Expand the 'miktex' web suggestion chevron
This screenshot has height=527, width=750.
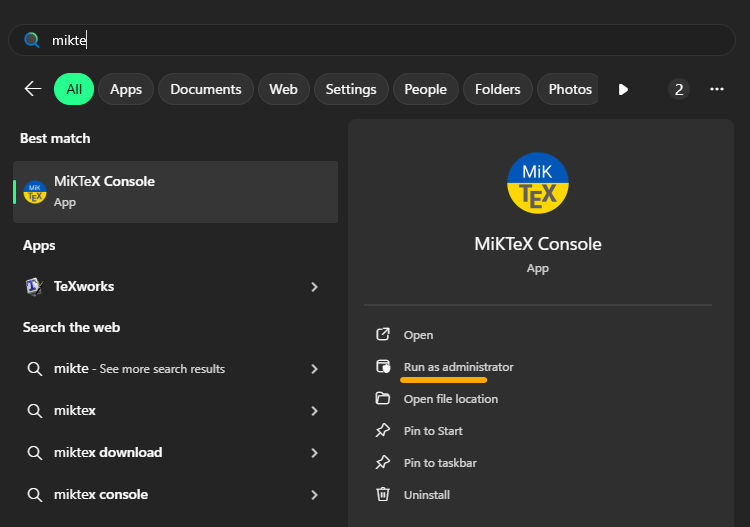pyautogui.click(x=314, y=411)
